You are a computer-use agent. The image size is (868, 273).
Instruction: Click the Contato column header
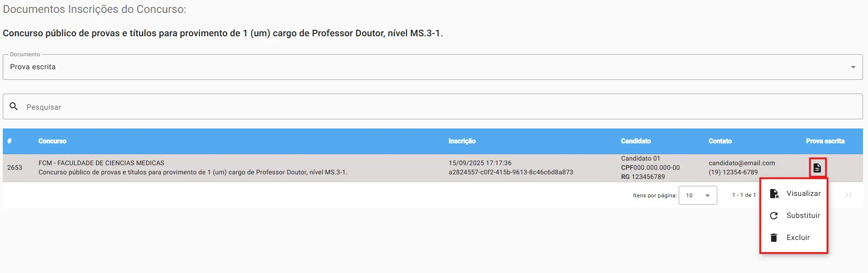point(720,141)
